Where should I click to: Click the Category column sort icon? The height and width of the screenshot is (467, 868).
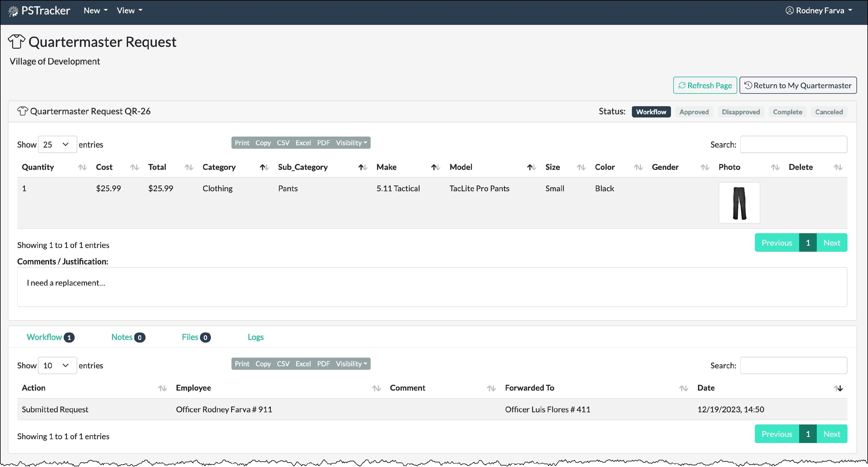(264, 167)
